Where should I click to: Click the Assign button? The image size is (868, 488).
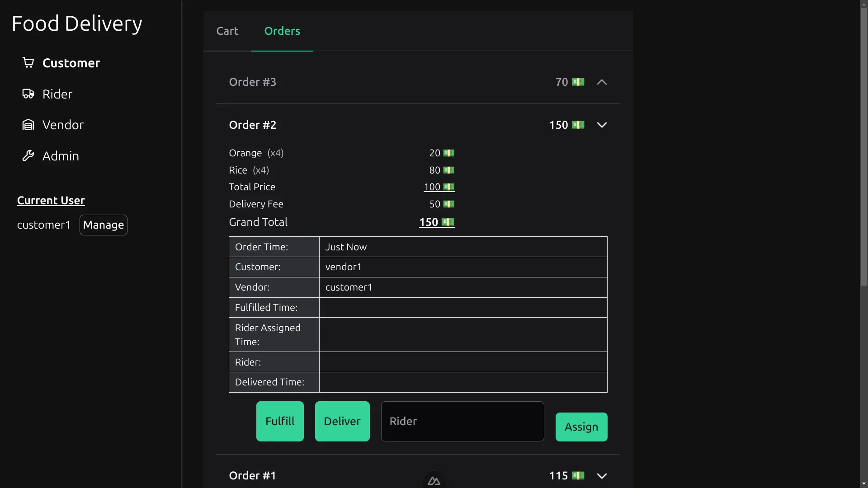(x=581, y=427)
